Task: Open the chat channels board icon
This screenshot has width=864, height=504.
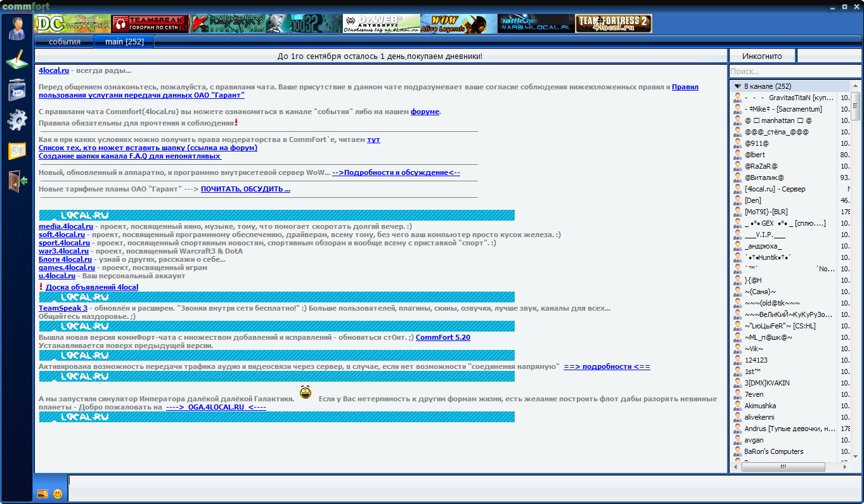Action: [x=17, y=89]
